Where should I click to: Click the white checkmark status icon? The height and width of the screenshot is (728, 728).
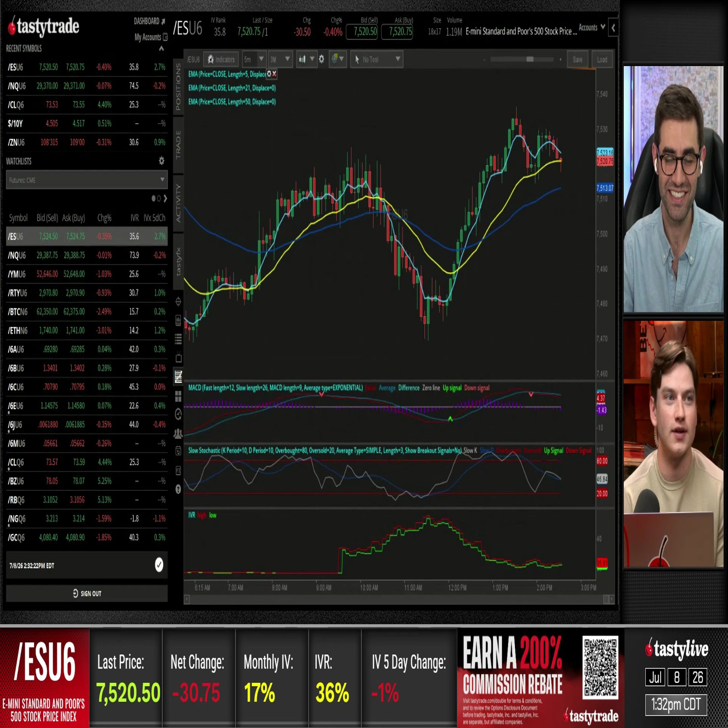tap(159, 565)
